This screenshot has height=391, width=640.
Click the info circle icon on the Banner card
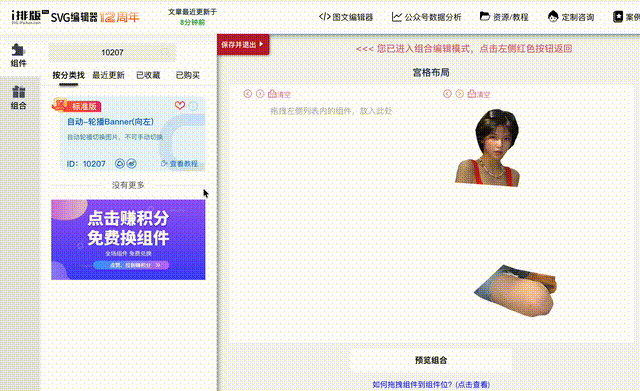coord(193,106)
